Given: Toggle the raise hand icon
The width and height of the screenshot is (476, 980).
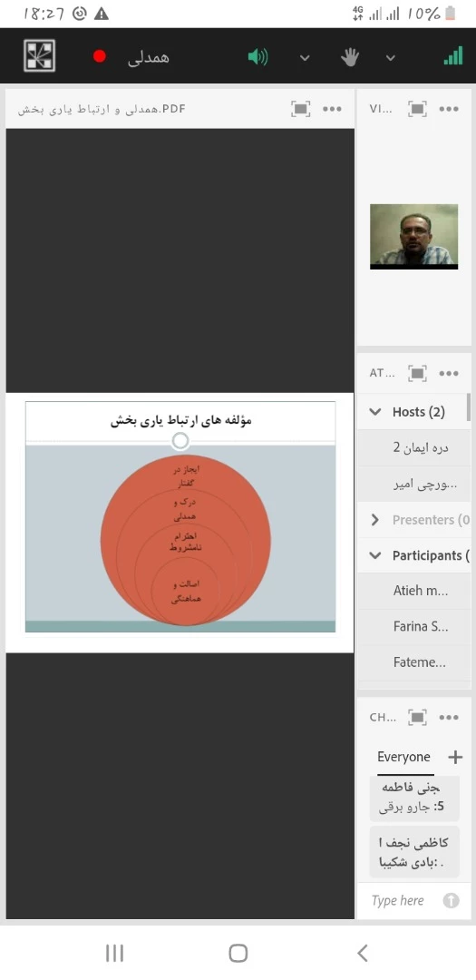Looking at the screenshot, I should 350,57.
